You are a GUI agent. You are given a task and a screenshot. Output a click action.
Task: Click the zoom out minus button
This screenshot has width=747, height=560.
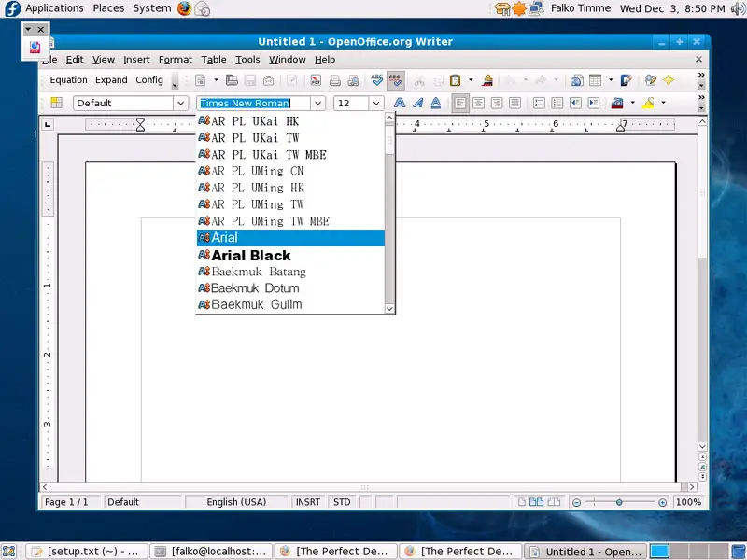(576, 502)
